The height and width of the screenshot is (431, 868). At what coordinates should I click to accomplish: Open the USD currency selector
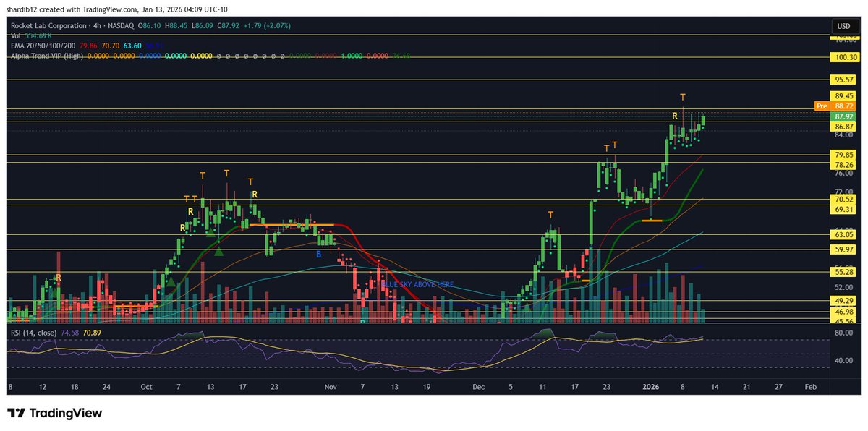(x=843, y=26)
